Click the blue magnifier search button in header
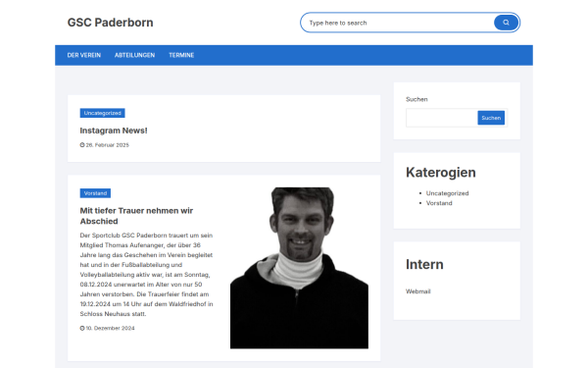 click(x=506, y=23)
